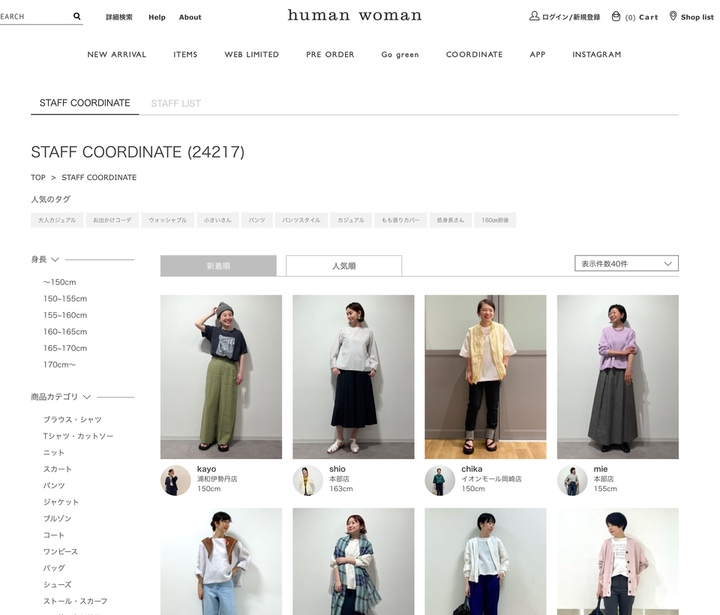Filter by height 165~170cm
This screenshot has height=615, width=720.
(65, 348)
